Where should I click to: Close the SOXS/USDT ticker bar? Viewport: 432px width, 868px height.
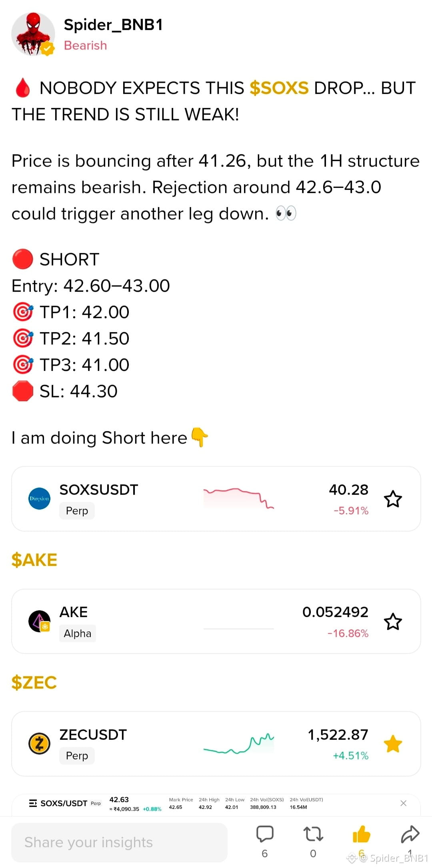[403, 803]
